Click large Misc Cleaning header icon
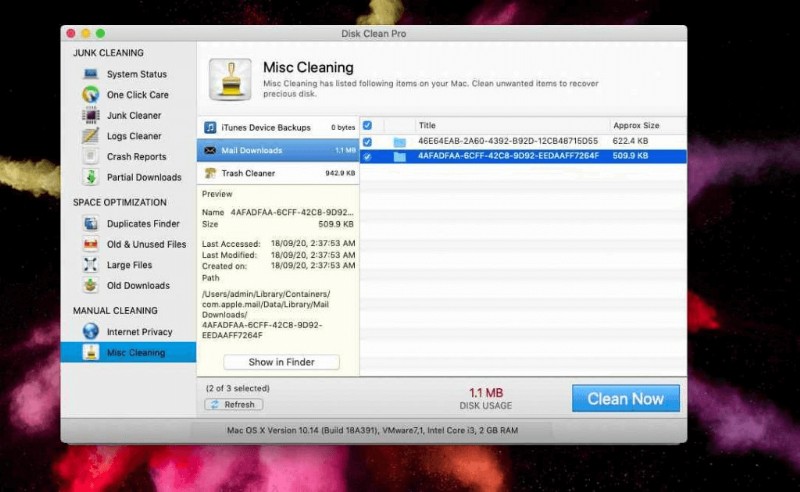This screenshot has height=492, width=800. (x=230, y=80)
